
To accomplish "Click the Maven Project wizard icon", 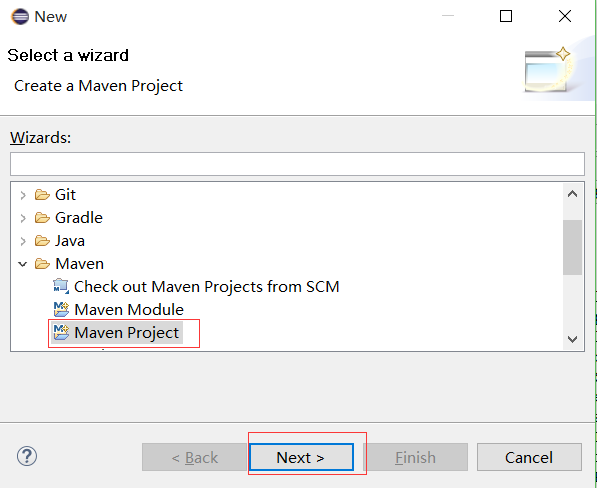I will click(61, 332).
